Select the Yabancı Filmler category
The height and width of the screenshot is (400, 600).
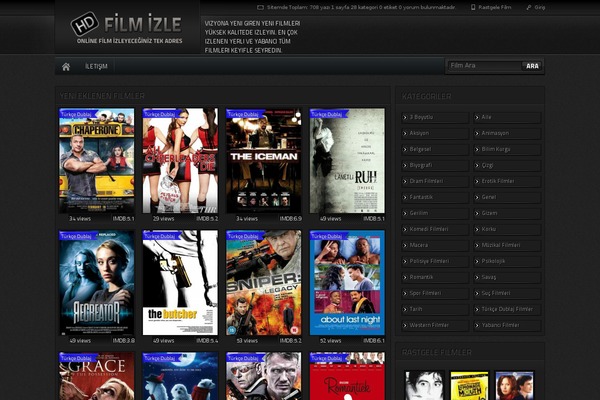point(507,325)
